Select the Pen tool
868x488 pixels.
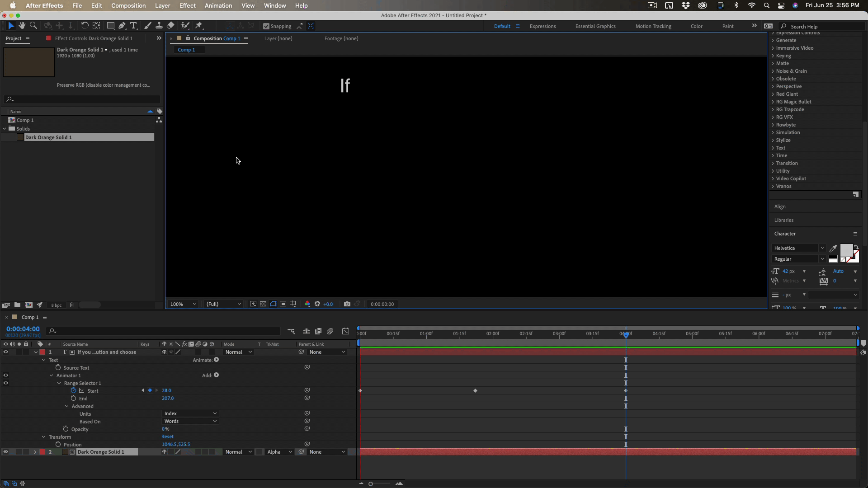[122, 26]
